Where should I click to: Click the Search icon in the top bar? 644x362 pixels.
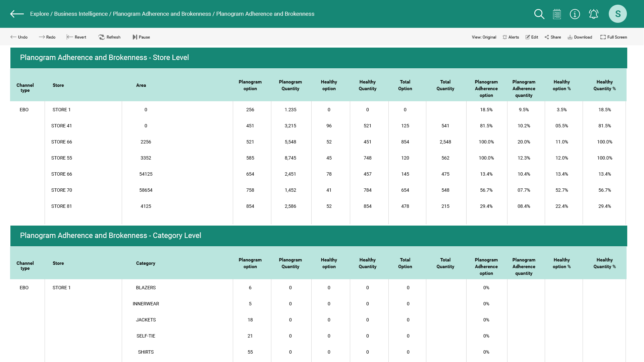click(x=539, y=14)
